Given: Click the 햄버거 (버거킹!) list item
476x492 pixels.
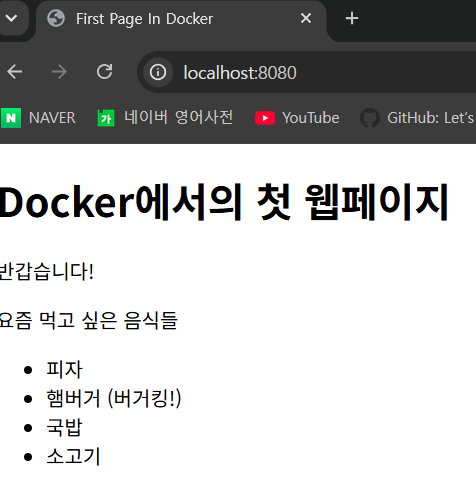Looking at the screenshot, I should coord(114,398).
